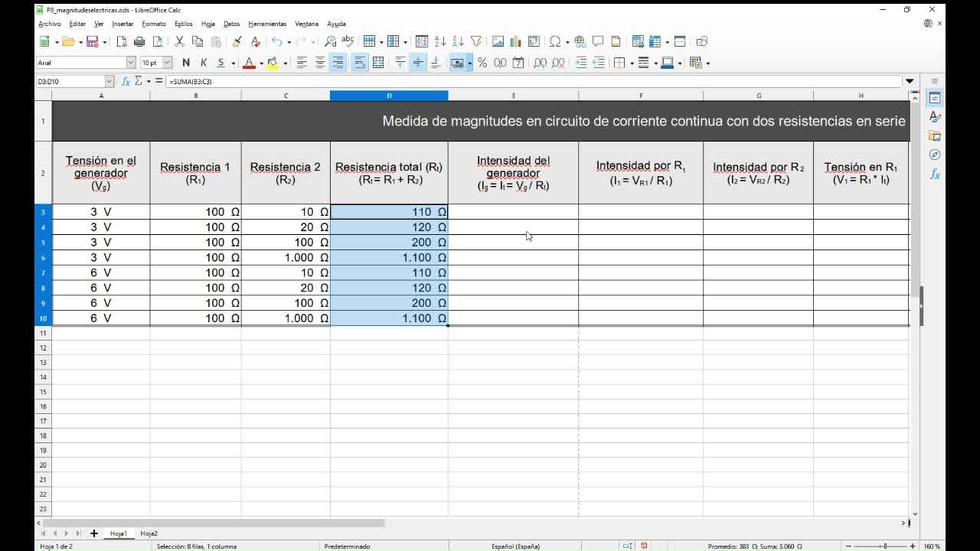This screenshot has width=980, height=551.
Task: Expand the formula bar with arrow
Action: [x=910, y=81]
